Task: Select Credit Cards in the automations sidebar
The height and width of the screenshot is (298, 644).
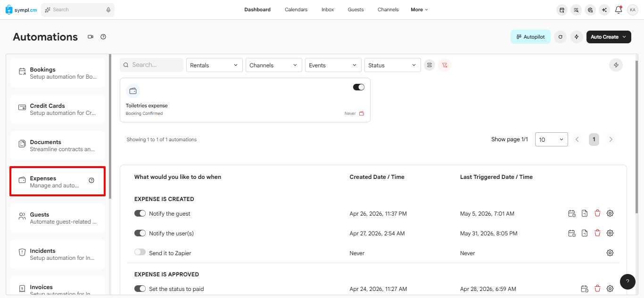Action: pos(58,109)
